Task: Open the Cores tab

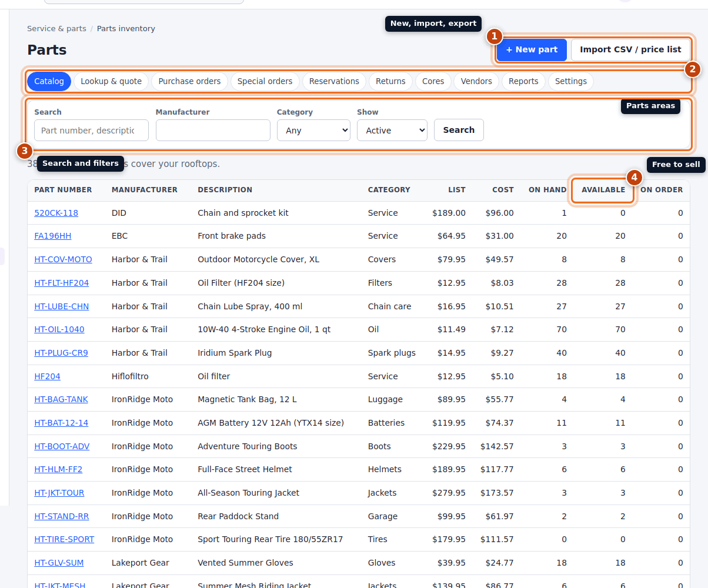Action: point(433,81)
